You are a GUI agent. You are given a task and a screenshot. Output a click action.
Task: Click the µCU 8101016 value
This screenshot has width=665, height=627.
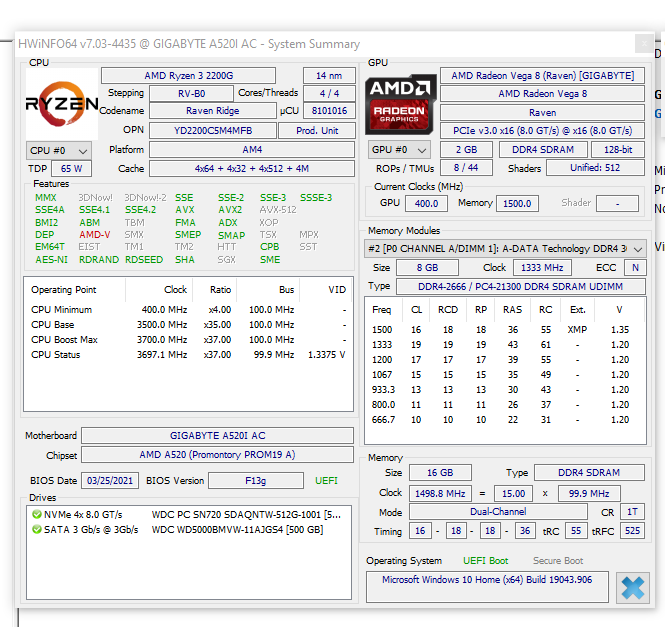[329, 111]
